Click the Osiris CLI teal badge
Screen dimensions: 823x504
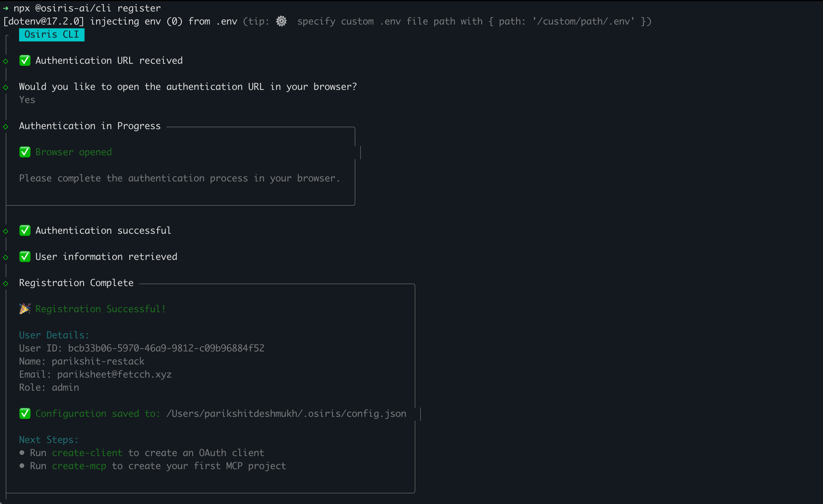click(52, 34)
